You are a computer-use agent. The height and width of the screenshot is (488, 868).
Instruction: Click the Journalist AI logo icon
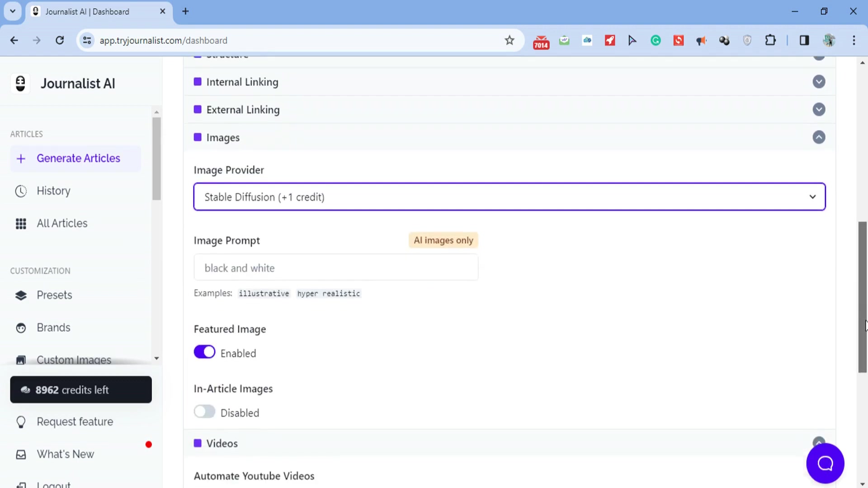(x=20, y=83)
